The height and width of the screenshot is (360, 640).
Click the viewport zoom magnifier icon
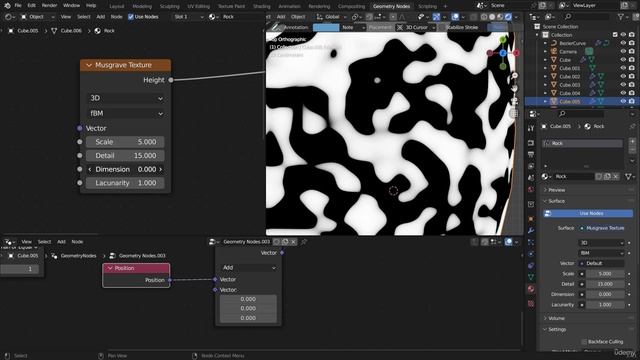coord(514,76)
